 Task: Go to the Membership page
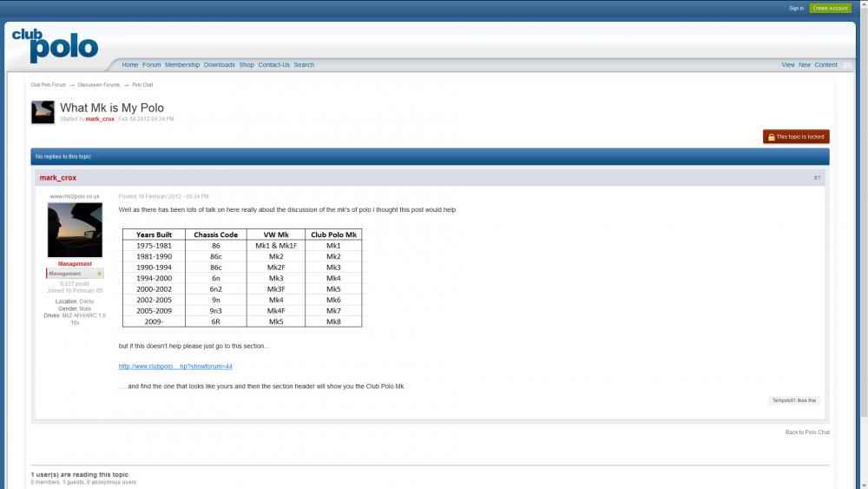click(182, 65)
